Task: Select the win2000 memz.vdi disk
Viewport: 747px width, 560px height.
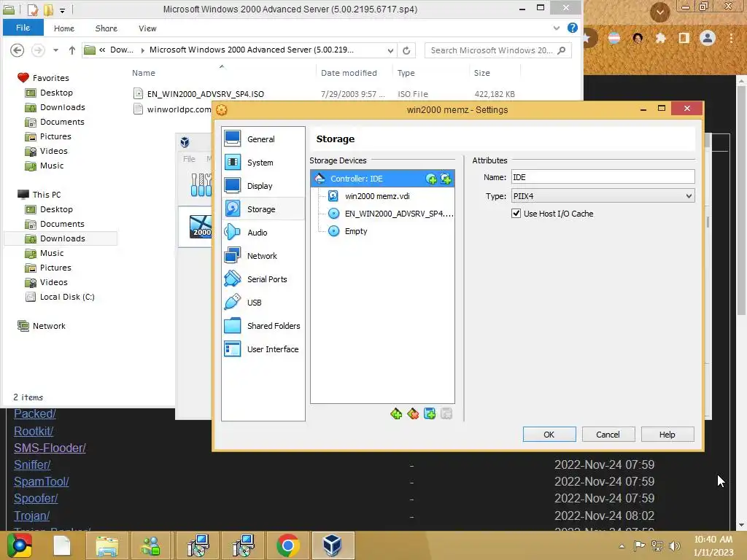Action: (x=382, y=196)
